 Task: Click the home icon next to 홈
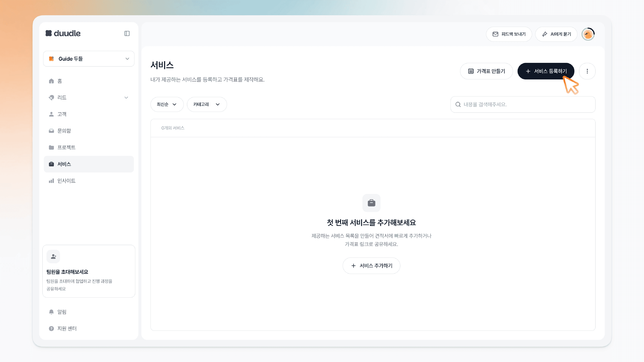tap(51, 81)
